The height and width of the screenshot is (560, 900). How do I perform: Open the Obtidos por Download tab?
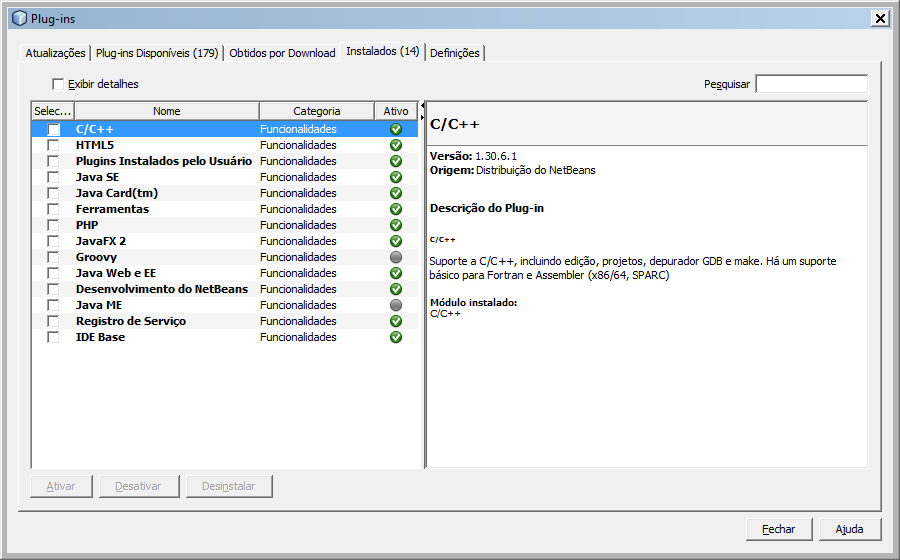(282, 53)
